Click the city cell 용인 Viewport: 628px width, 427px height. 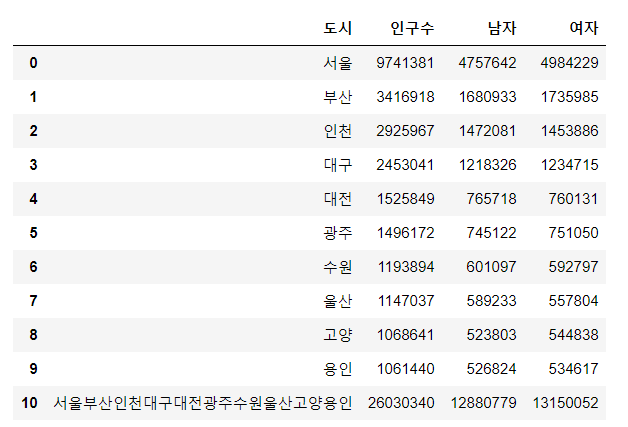pos(338,369)
